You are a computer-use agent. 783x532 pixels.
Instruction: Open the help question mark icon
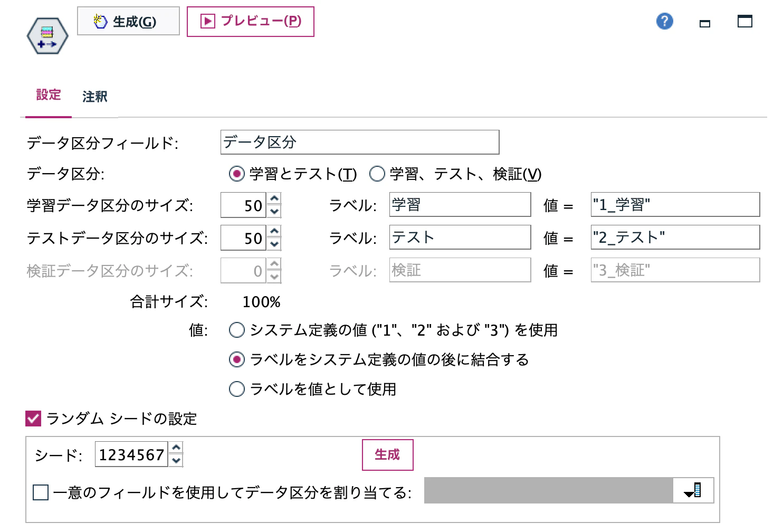664,21
